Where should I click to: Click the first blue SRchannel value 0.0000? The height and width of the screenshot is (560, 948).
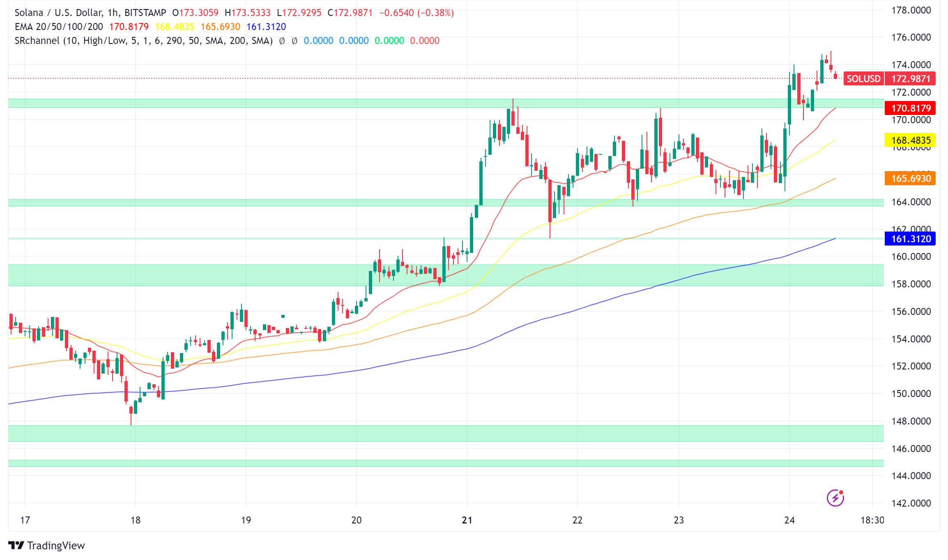tap(318, 41)
